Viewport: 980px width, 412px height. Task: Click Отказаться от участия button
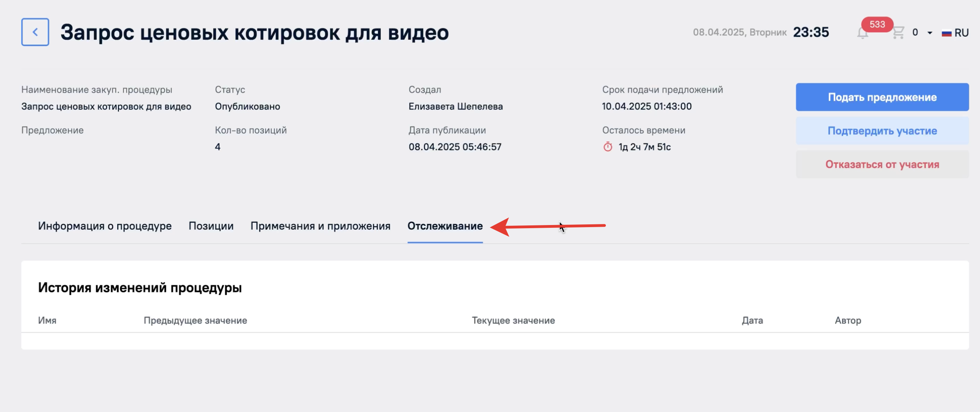pyautogui.click(x=882, y=164)
